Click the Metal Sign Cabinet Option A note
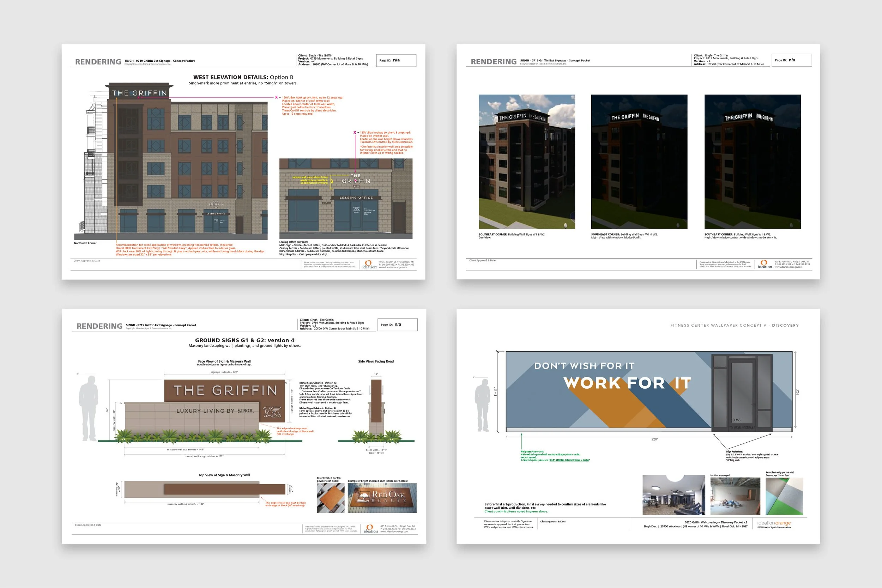 (x=331, y=393)
